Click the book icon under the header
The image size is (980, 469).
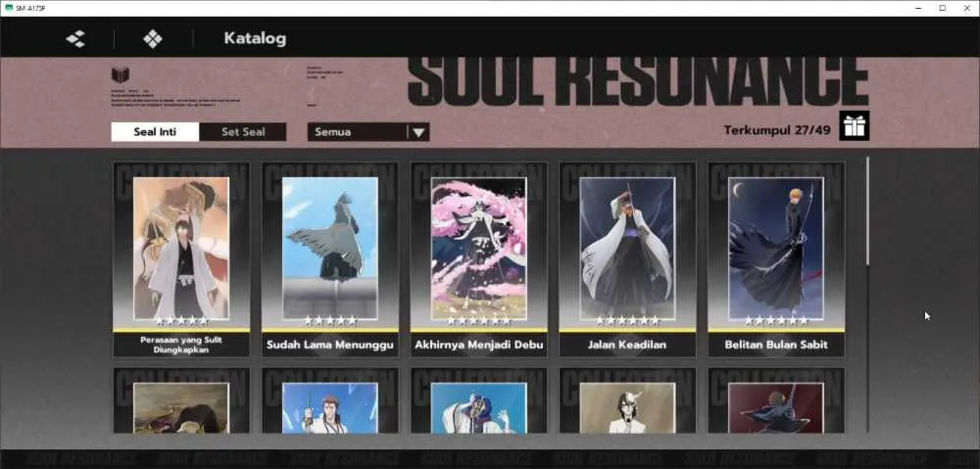click(121, 75)
